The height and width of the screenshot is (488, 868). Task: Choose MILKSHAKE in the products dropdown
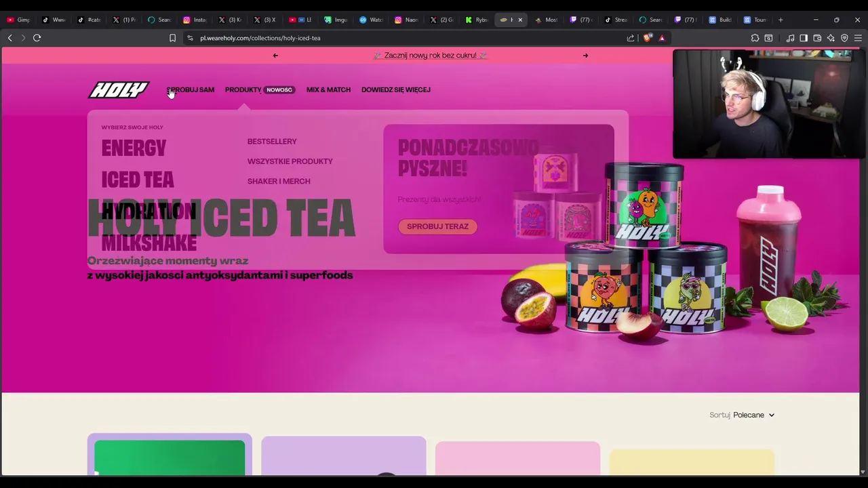[149, 242]
